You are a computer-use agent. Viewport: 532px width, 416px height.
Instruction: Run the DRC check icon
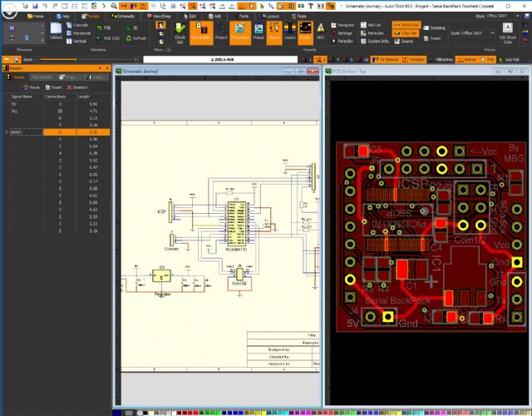click(x=320, y=32)
